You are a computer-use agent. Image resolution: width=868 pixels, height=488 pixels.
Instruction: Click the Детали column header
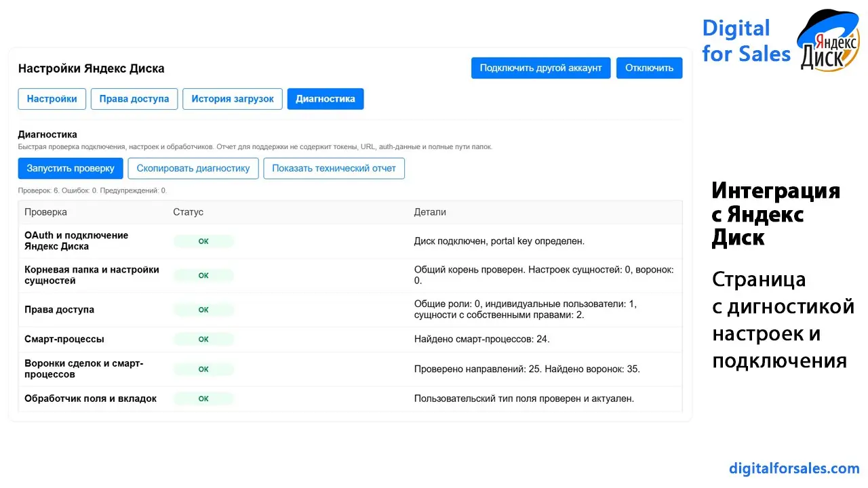click(430, 212)
